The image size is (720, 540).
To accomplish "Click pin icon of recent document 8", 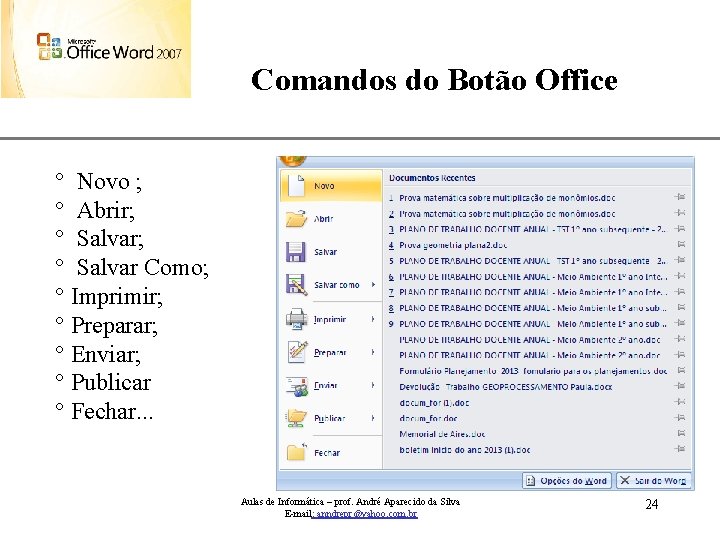I will point(681,307).
